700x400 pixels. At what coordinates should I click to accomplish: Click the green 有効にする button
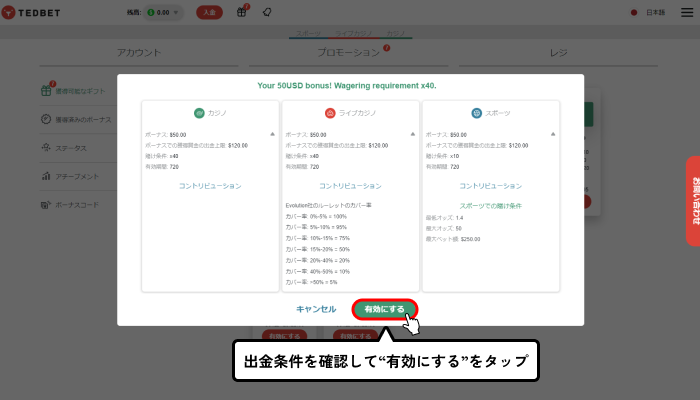(384, 309)
